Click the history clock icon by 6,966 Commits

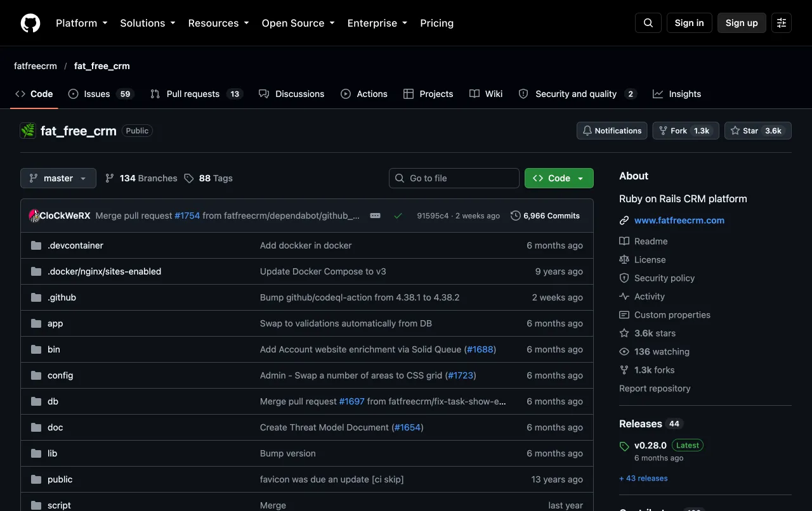tap(516, 216)
